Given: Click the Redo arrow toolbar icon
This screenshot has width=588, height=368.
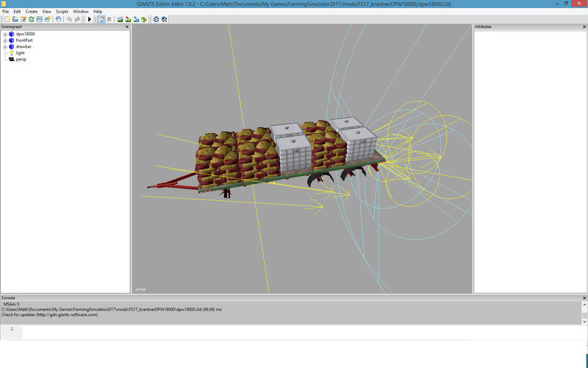Looking at the screenshot, I should click(77, 19).
